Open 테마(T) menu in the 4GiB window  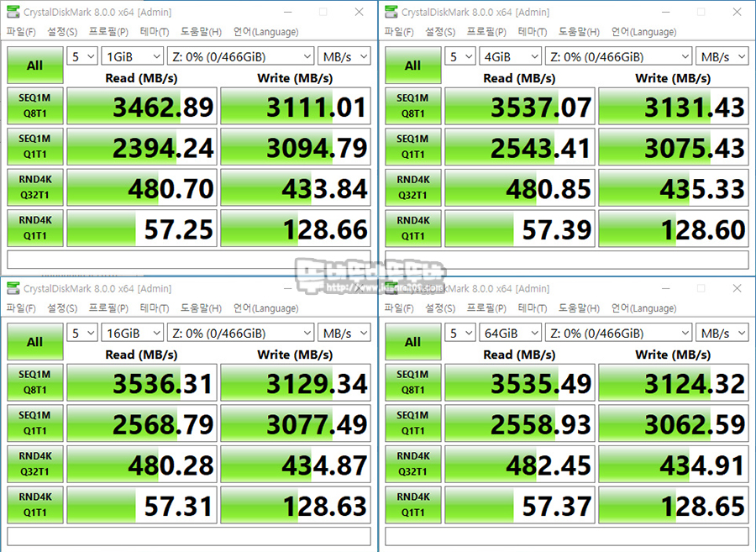click(x=533, y=32)
